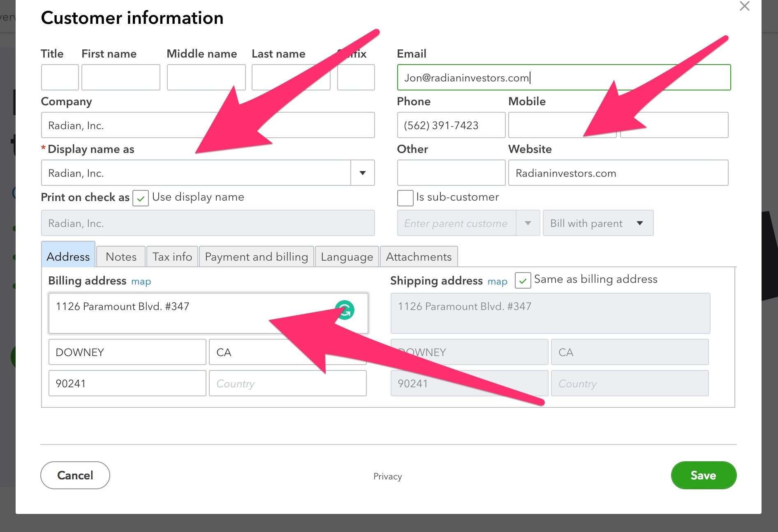Click the billing Country field

point(287,383)
